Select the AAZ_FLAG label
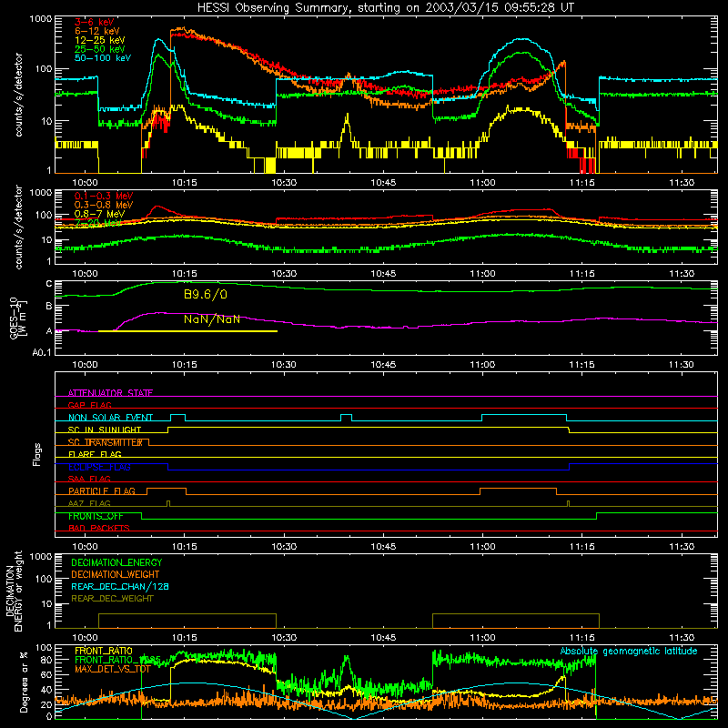Screen dimensions: 728x728 point(89,503)
